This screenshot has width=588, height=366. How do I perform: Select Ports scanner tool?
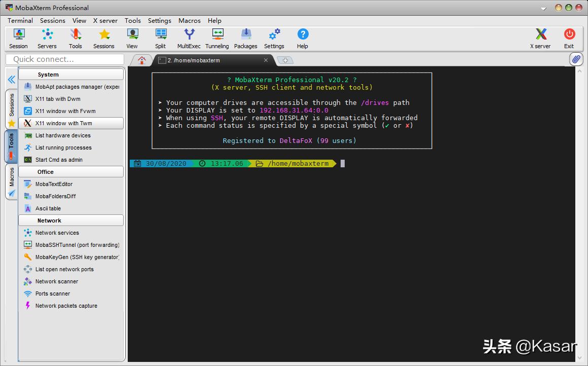pos(53,294)
